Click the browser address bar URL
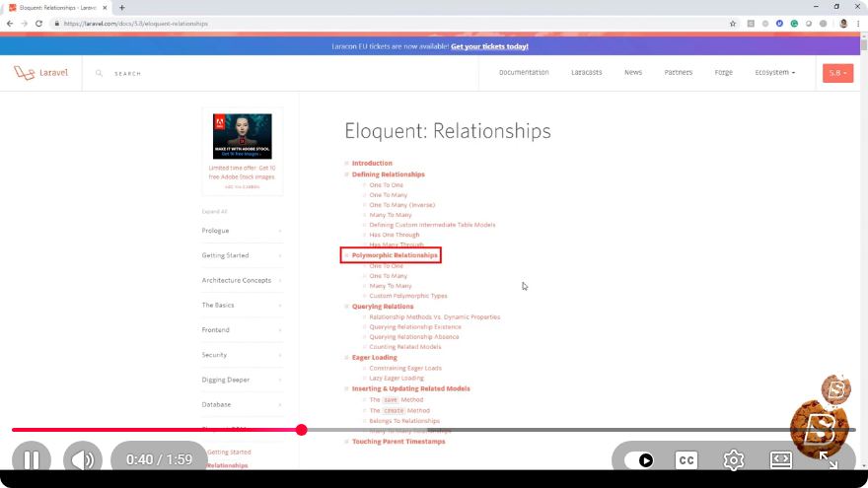868x488 pixels. click(136, 24)
